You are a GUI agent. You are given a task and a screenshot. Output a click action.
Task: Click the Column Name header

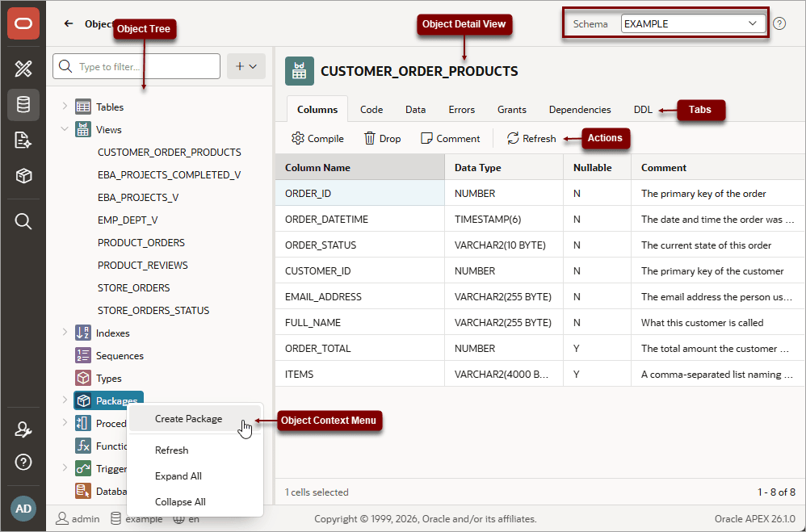(360, 168)
